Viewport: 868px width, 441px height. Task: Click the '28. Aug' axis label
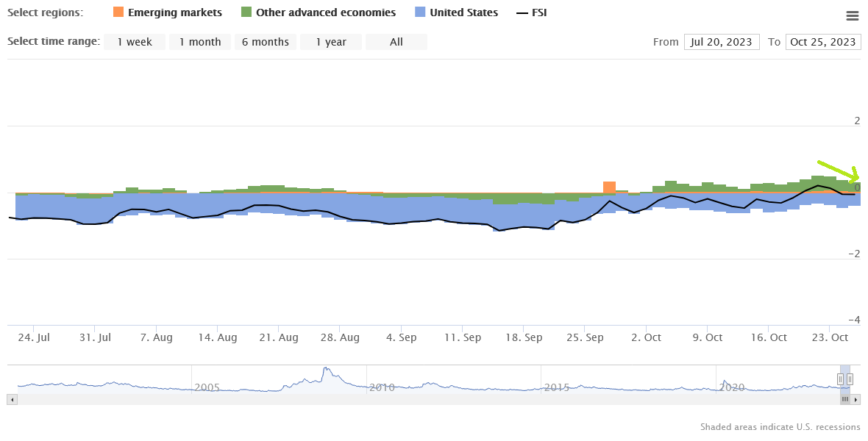[340, 337]
